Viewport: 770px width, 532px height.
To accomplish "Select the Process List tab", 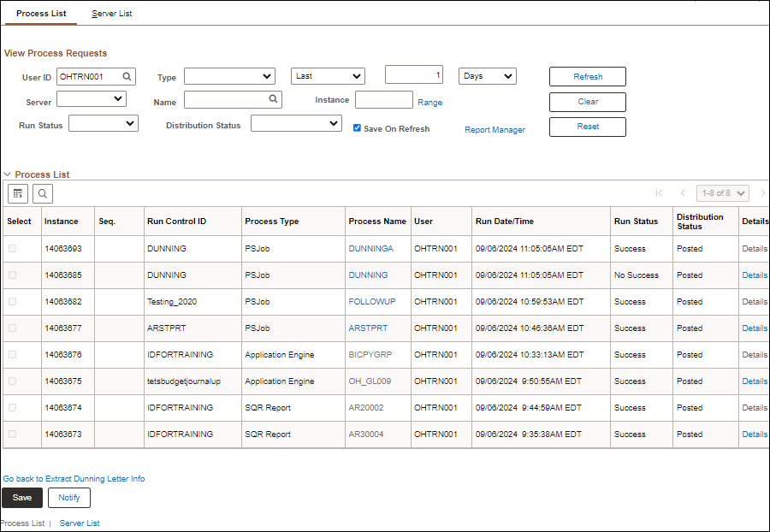I will [x=40, y=14].
